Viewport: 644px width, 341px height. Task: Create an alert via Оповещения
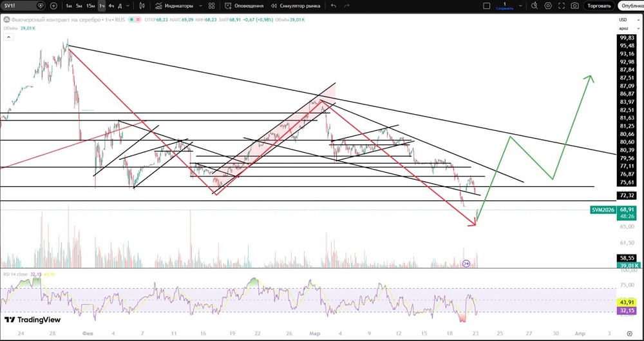coord(244,6)
